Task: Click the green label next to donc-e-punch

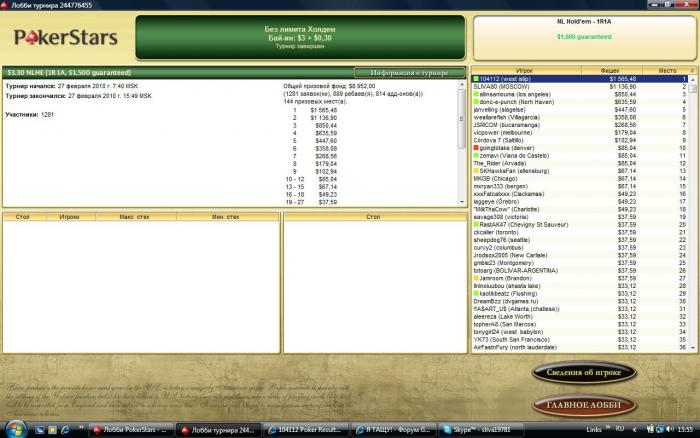Action: tap(476, 102)
